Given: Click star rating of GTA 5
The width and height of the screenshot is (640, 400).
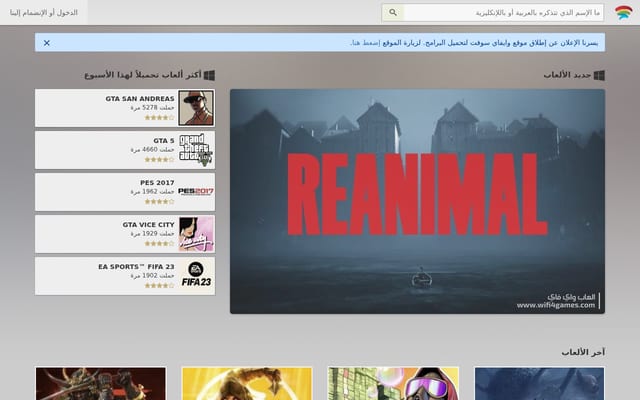Looking at the screenshot, I should tap(159, 160).
